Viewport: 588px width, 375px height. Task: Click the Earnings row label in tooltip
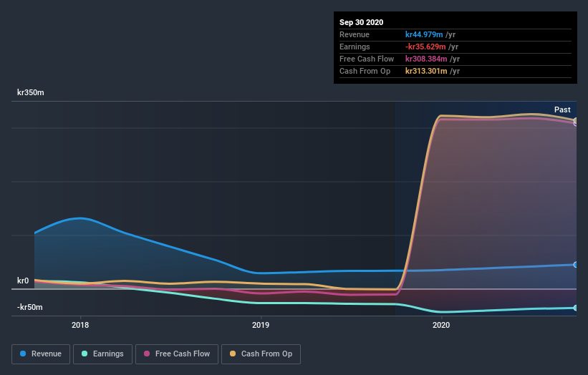tap(355, 47)
